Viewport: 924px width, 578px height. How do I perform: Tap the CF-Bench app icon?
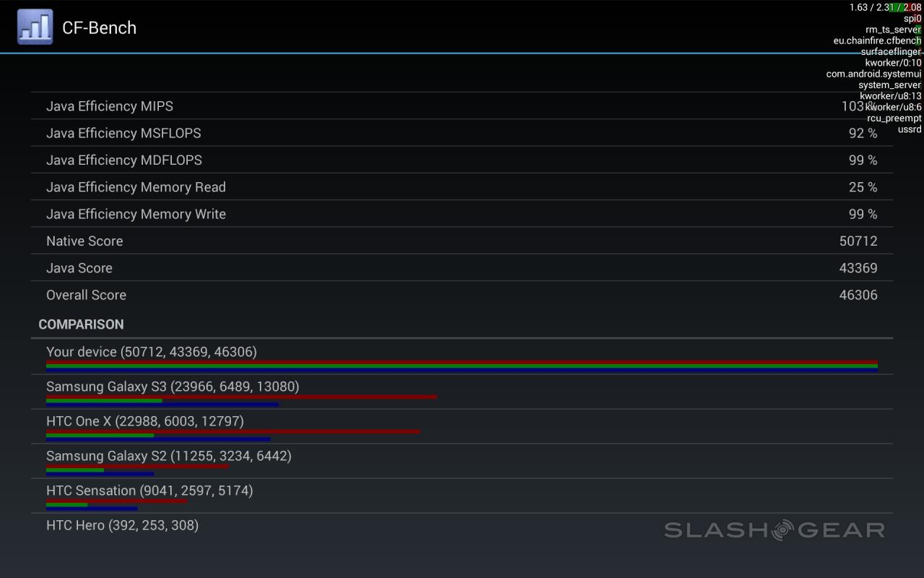pos(35,27)
